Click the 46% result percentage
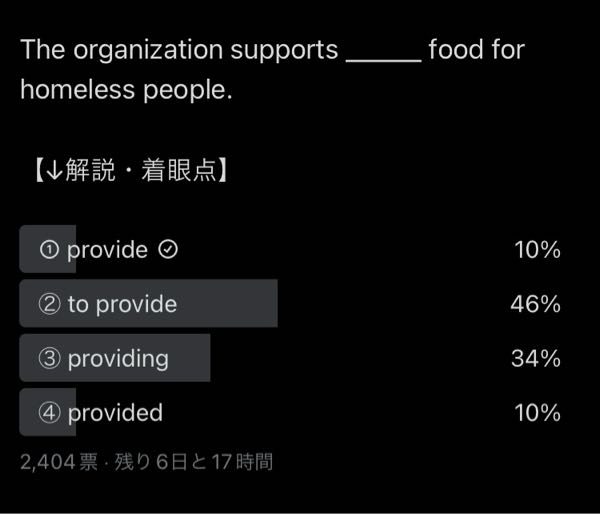Screen dimensions: 600x514 pyautogui.click(x=535, y=304)
